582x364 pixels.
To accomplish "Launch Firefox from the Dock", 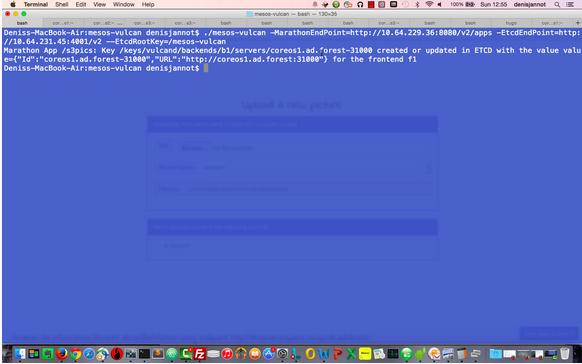I will point(62,354).
